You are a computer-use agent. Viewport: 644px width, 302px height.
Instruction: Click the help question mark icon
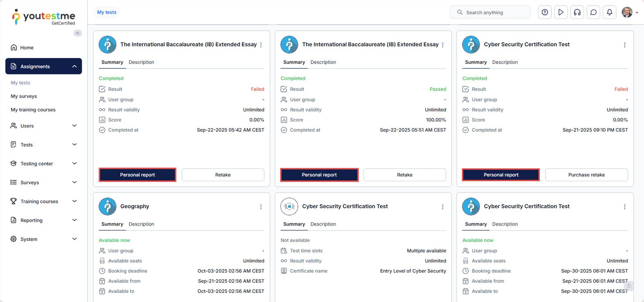click(545, 12)
